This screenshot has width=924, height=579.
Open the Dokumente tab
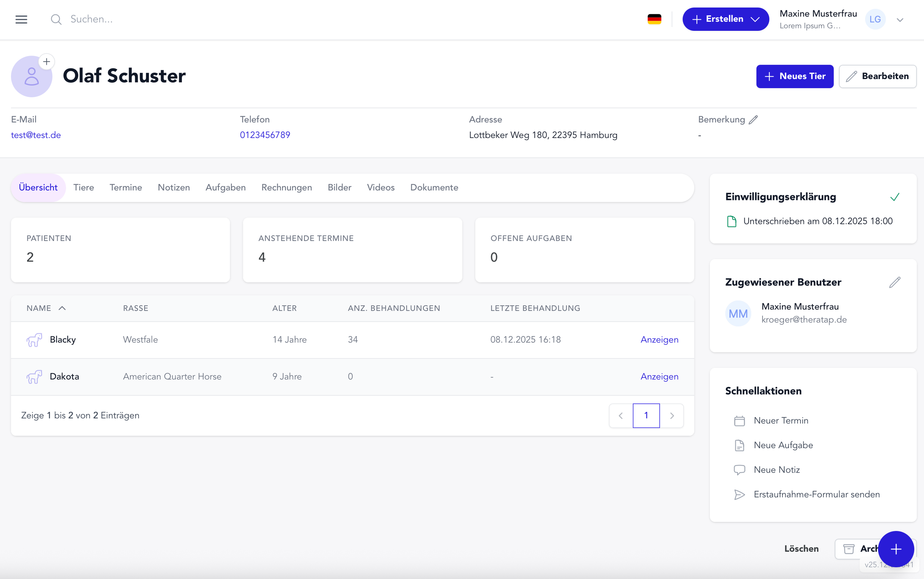[434, 187]
